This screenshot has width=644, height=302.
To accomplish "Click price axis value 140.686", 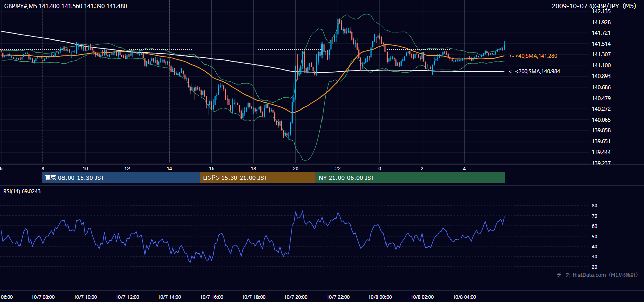I will 602,87.
